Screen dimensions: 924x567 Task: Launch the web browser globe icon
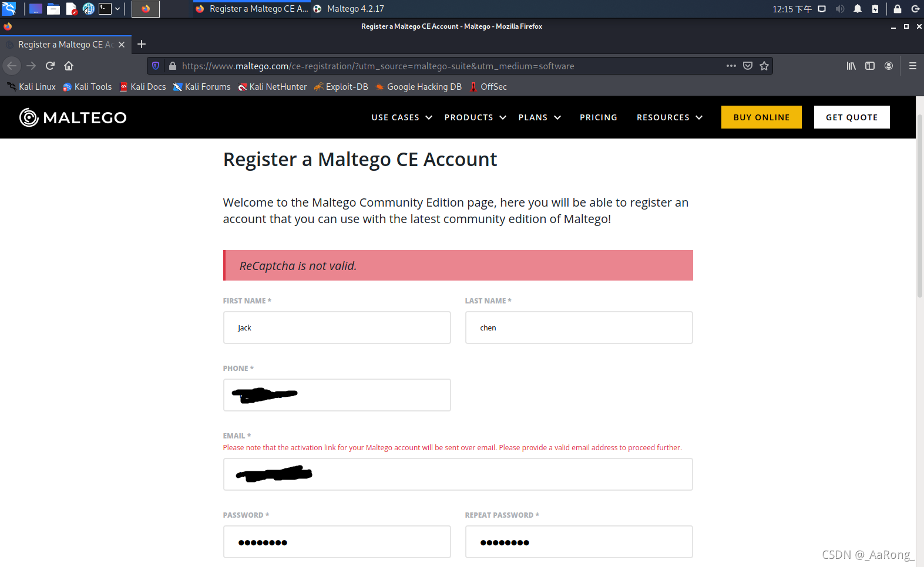click(89, 9)
